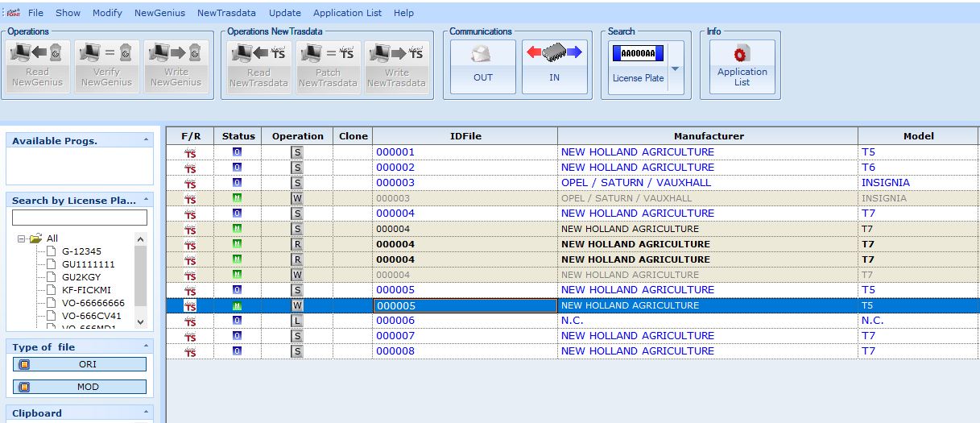Click the TS icon in row 000001
Viewport: 980px width, 423px height.
tap(190, 151)
